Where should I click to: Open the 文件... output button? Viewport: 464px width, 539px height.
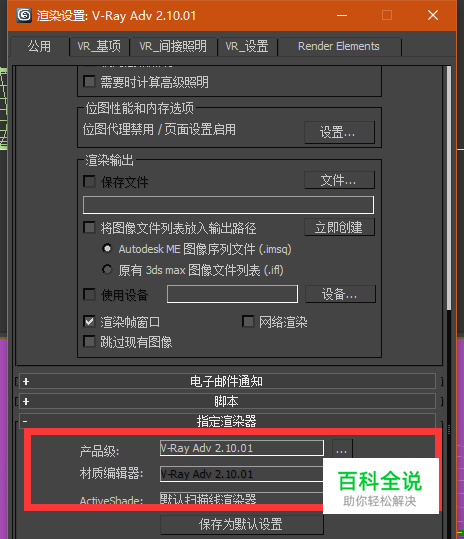point(339,180)
